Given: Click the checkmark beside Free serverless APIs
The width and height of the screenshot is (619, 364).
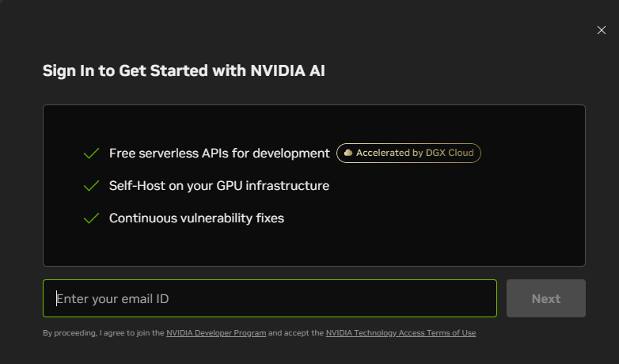Looking at the screenshot, I should [x=92, y=154].
